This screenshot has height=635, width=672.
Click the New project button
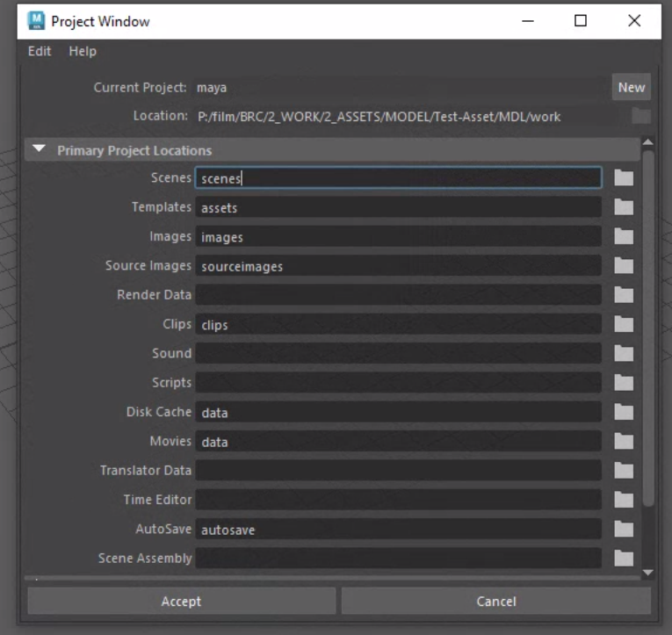(x=631, y=87)
